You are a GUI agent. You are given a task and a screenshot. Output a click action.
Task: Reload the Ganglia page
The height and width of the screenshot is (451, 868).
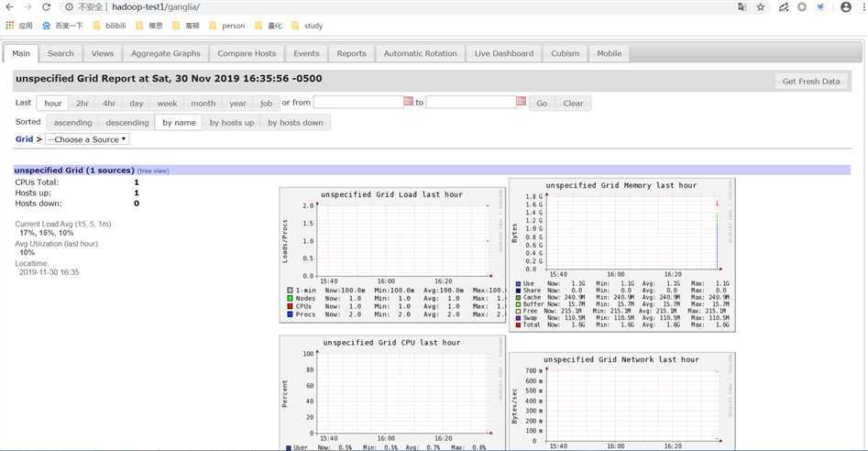point(47,7)
